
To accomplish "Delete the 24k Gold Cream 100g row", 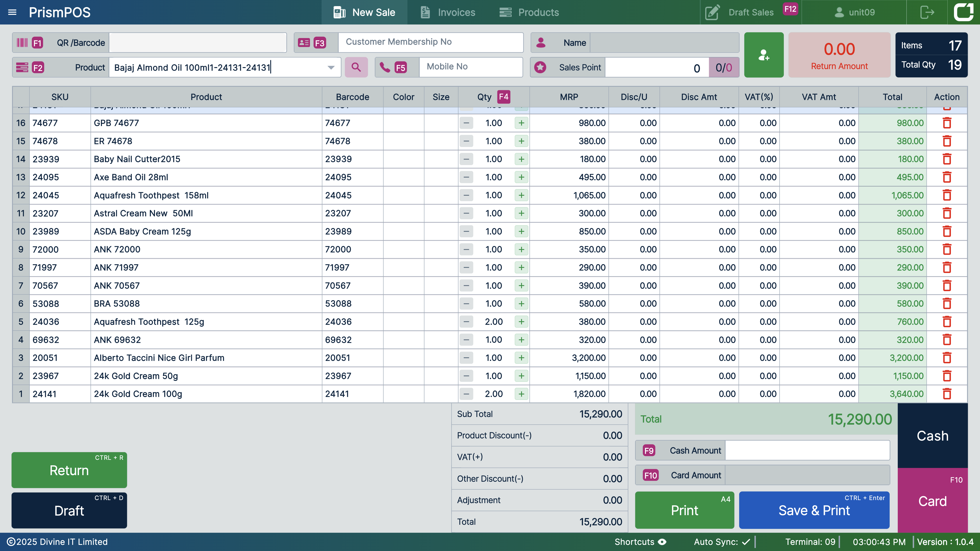I will 947,394.
